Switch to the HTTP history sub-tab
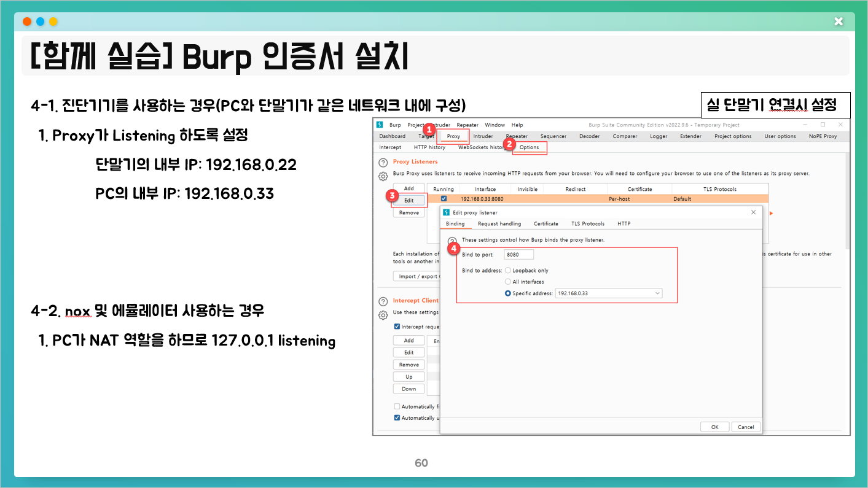Image resolution: width=868 pixels, height=488 pixels. click(x=429, y=147)
